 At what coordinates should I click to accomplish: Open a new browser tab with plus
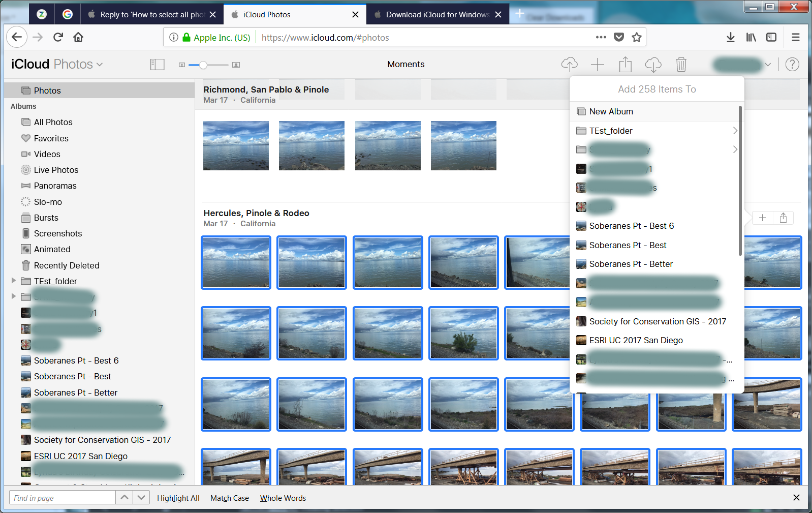click(519, 14)
